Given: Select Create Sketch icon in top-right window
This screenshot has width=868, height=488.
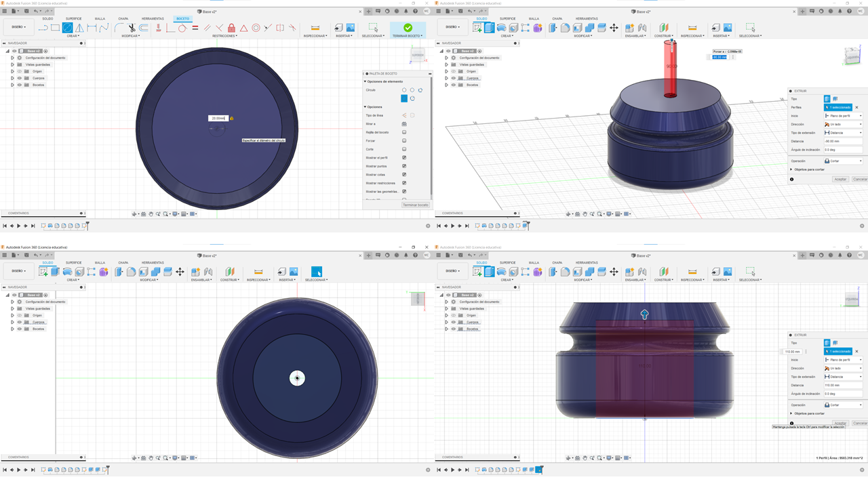Looking at the screenshot, I should coord(477,28).
